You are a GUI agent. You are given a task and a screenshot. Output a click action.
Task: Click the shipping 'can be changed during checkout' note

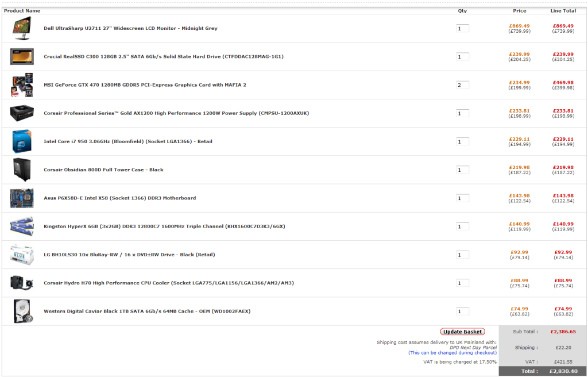[x=452, y=353]
